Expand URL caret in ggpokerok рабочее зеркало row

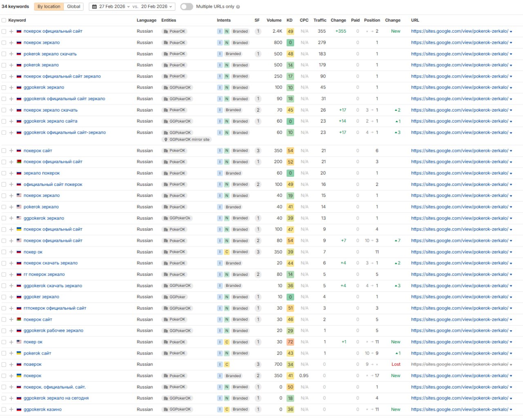(x=511, y=331)
